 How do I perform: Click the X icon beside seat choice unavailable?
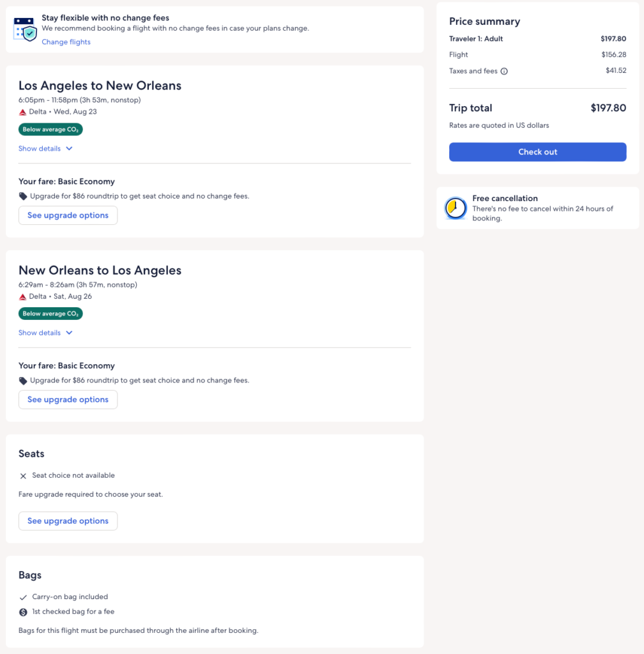click(23, 476)
